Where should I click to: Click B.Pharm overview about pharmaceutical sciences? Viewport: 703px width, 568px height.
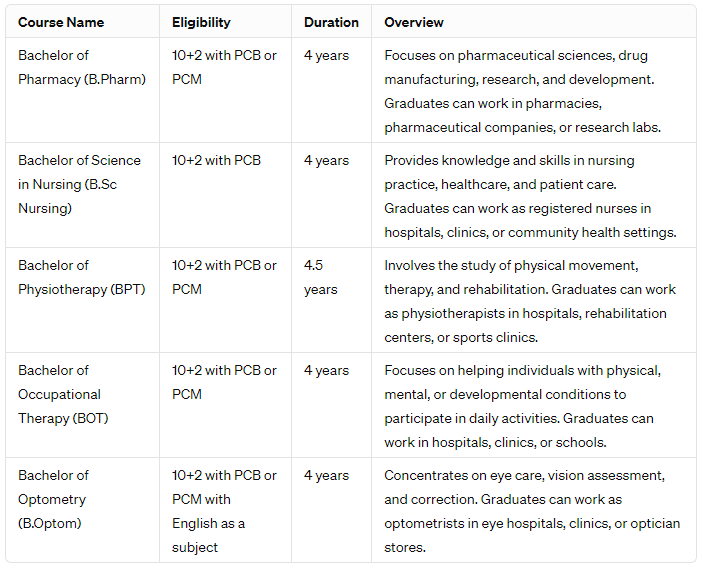point(530,91)
